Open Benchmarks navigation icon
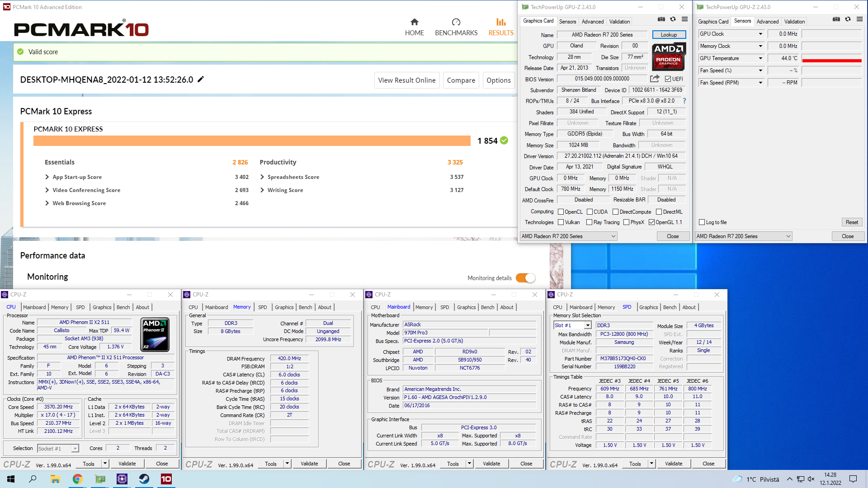The image size is (868, 488). click(456, 22)
